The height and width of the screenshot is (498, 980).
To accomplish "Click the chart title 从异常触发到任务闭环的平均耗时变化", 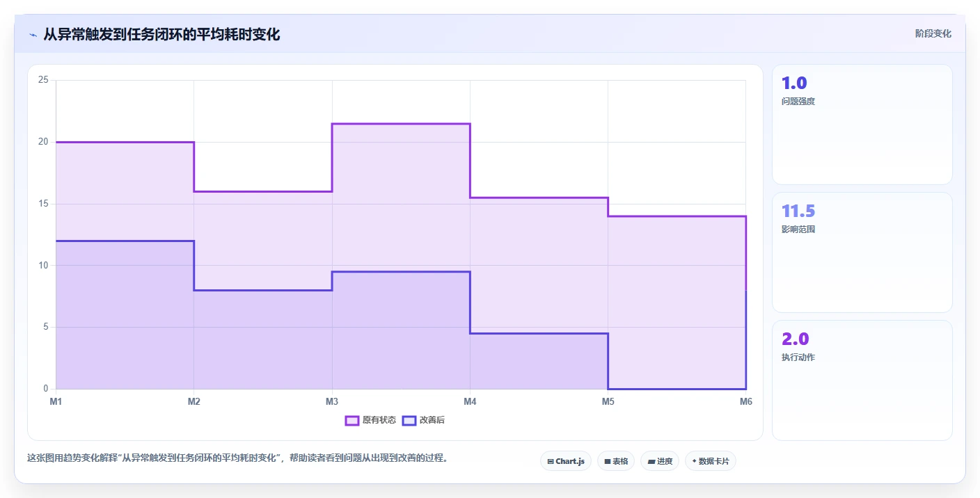I will 161,34.
